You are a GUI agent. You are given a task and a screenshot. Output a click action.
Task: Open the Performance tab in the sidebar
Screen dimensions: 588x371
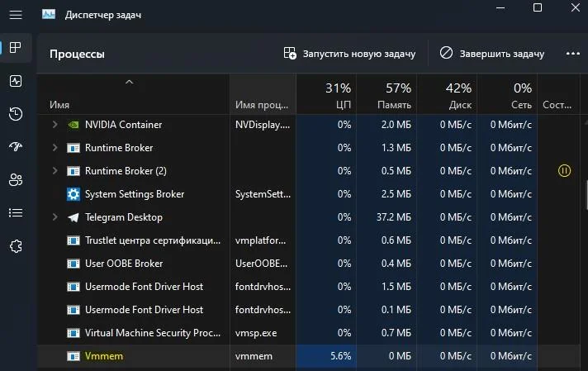[16, 81]
